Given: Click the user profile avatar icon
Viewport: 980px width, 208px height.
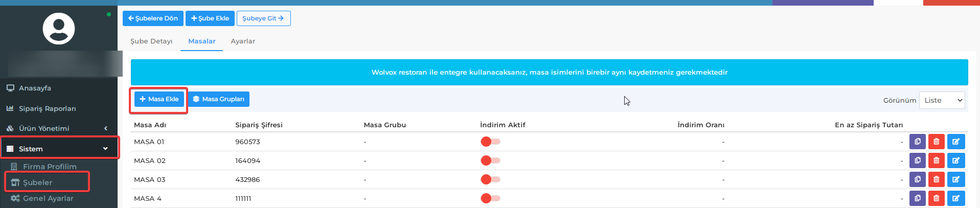Looking at the screenshot, I should [59, 29].
